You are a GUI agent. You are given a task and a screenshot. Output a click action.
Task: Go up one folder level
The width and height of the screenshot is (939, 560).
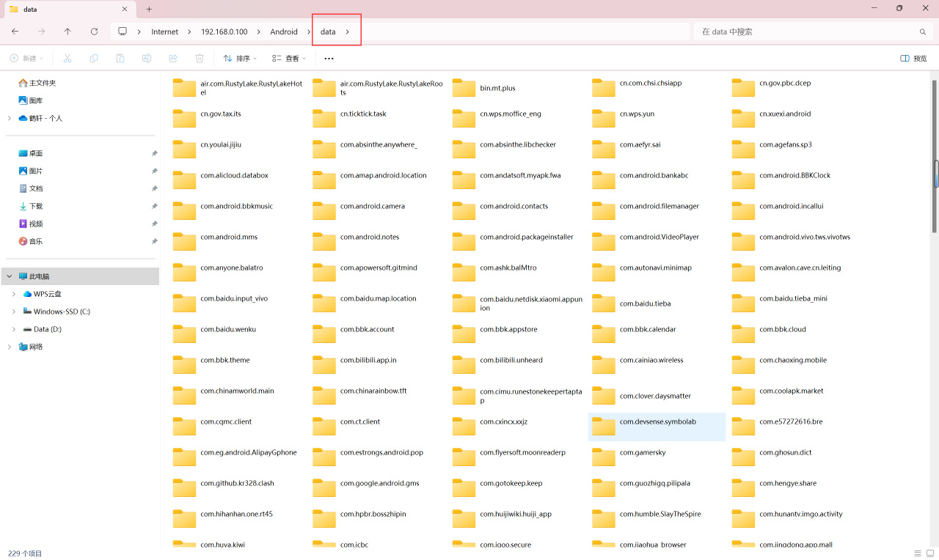pyautogui.click(x=67, y=32)
